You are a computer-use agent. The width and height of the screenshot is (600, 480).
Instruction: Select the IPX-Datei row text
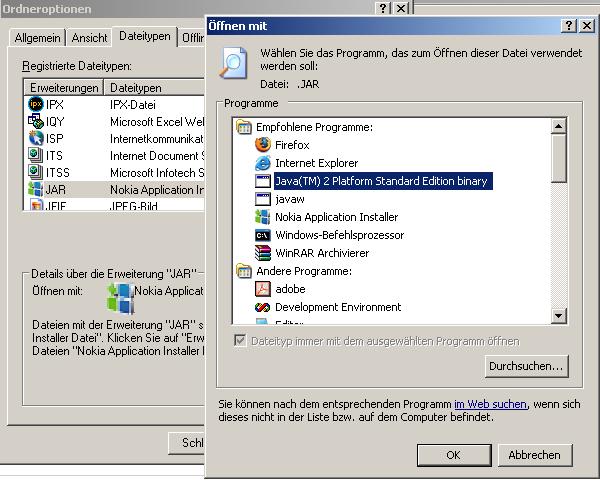[x=133, y=104]
